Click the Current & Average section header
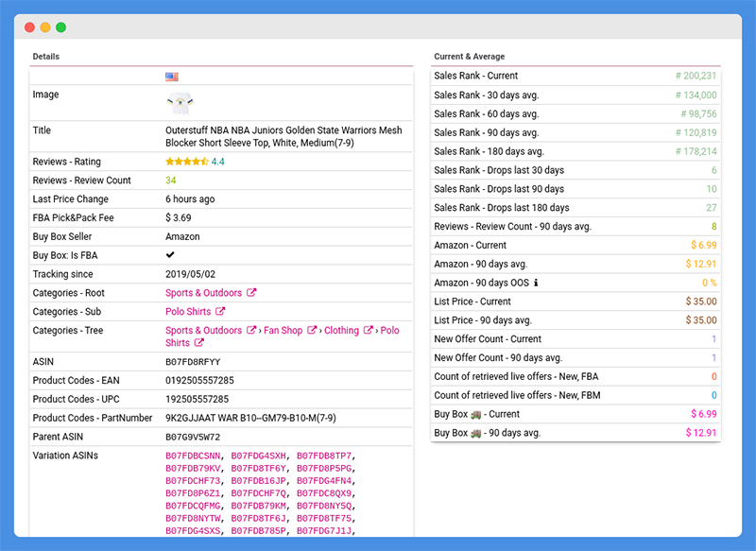 (469, 57)
